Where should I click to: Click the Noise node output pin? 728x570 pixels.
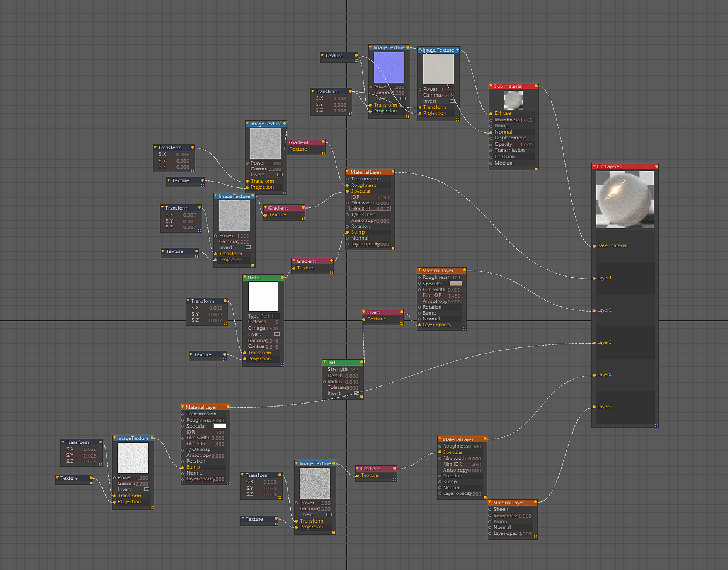(282, 278)
